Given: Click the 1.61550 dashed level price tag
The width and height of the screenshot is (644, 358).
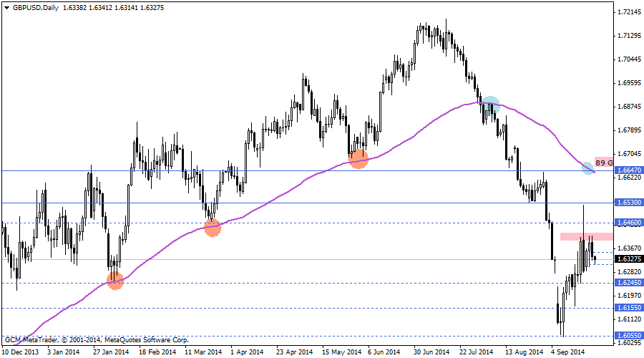Looking at the screenshot, I should [628, 308].
